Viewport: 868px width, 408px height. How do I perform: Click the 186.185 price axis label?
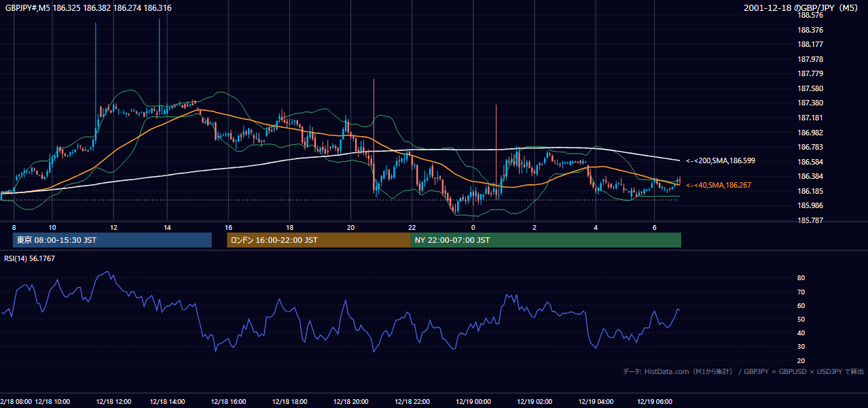click(810, 191)
